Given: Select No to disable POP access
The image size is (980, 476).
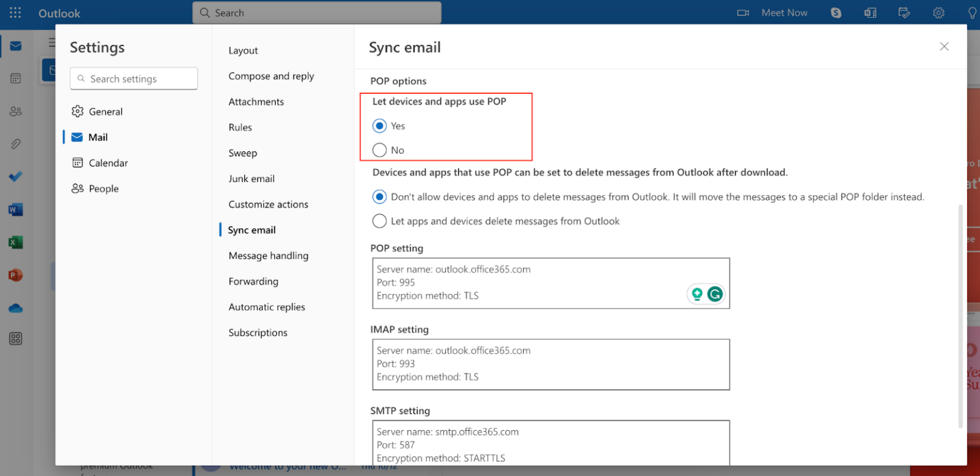Looking at the screenshot, I should coord(380,150).
